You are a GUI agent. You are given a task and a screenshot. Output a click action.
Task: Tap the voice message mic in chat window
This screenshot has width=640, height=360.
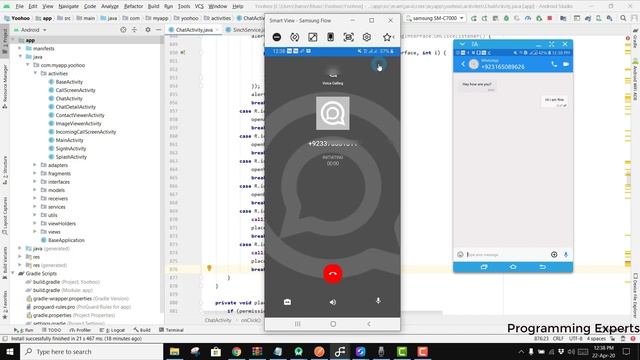click(x=566, y=254)
